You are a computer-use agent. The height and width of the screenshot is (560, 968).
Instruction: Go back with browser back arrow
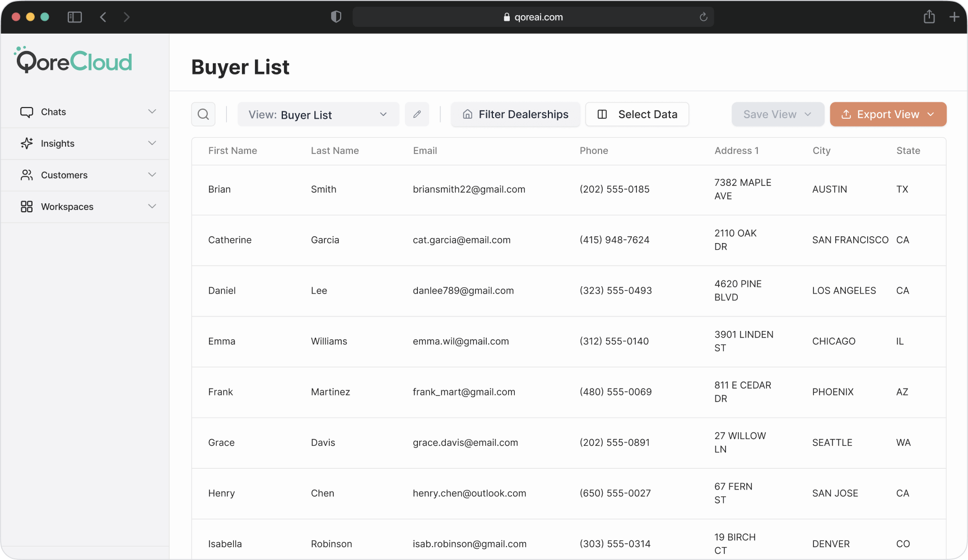103,17
